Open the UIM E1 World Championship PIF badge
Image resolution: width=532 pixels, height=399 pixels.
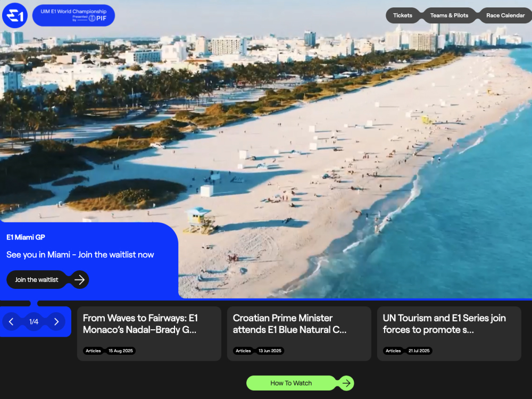tap(73, 15)
